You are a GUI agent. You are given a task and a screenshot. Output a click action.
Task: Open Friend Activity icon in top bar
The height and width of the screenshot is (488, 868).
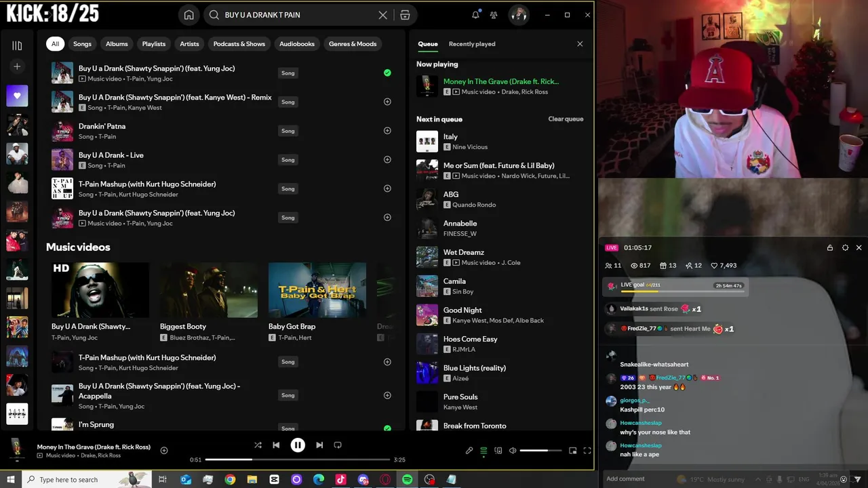click(x=494, y=15)
